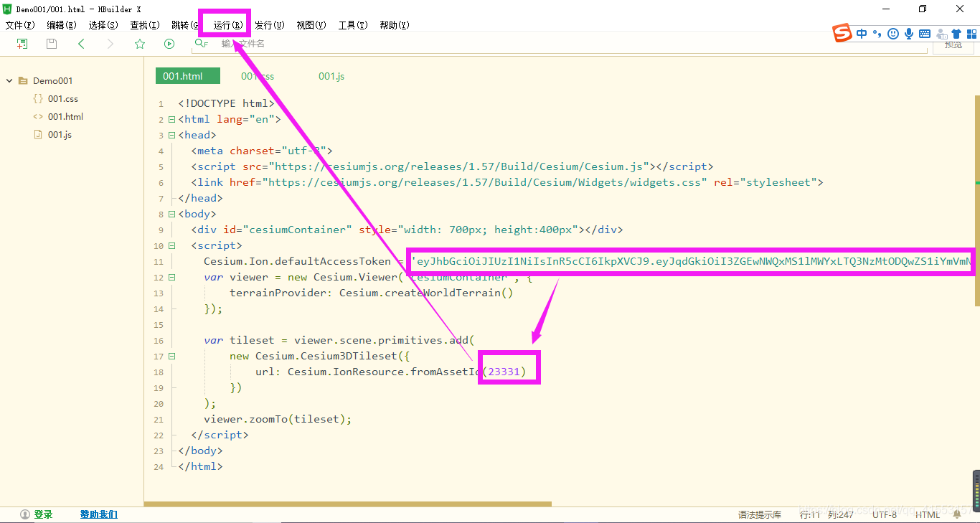
Task: Open the 视图(V) menu
Action: pyautogui.click(x=311, y=25)
